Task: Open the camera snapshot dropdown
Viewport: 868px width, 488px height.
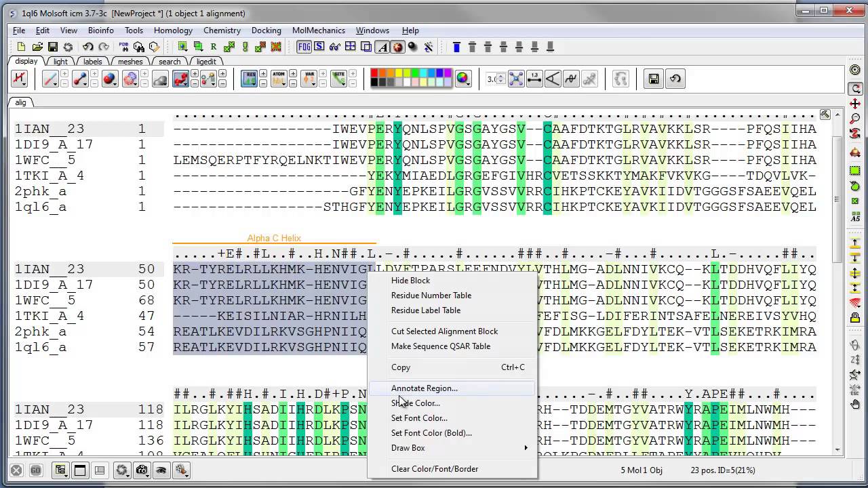Action: click(142, 470)
